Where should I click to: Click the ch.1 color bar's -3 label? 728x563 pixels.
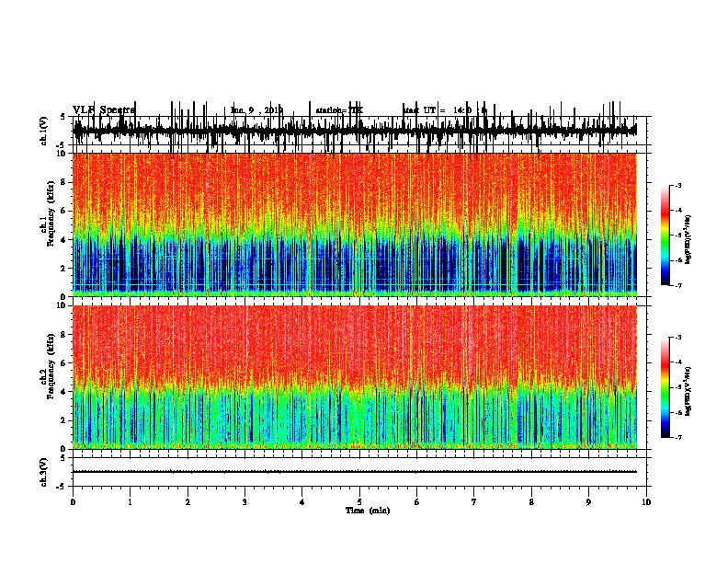(678, 186)
